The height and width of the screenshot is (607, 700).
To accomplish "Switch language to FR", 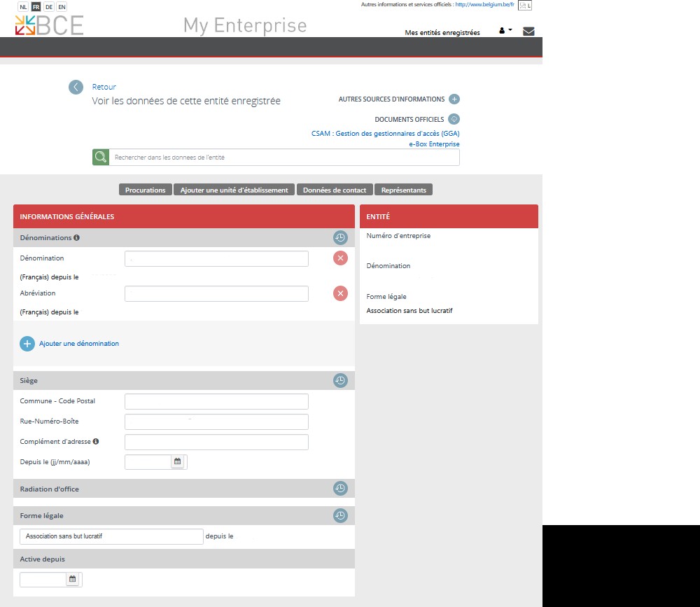I will [36, 7].
